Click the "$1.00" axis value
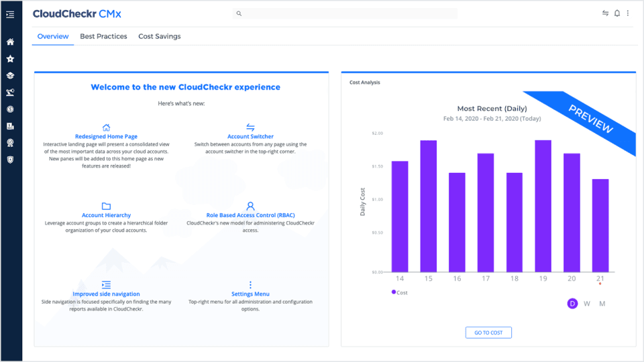The image size is (644, 362). click(x=378, y=200)
